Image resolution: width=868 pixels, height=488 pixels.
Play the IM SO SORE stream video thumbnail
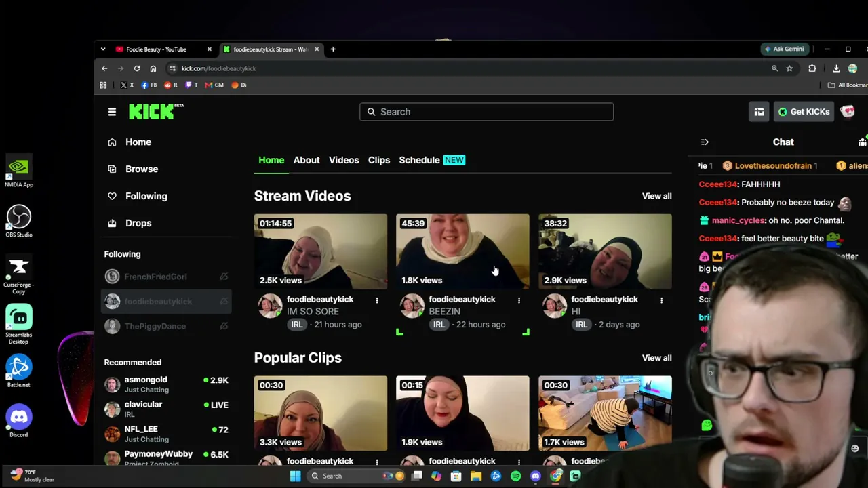(321, 251)
